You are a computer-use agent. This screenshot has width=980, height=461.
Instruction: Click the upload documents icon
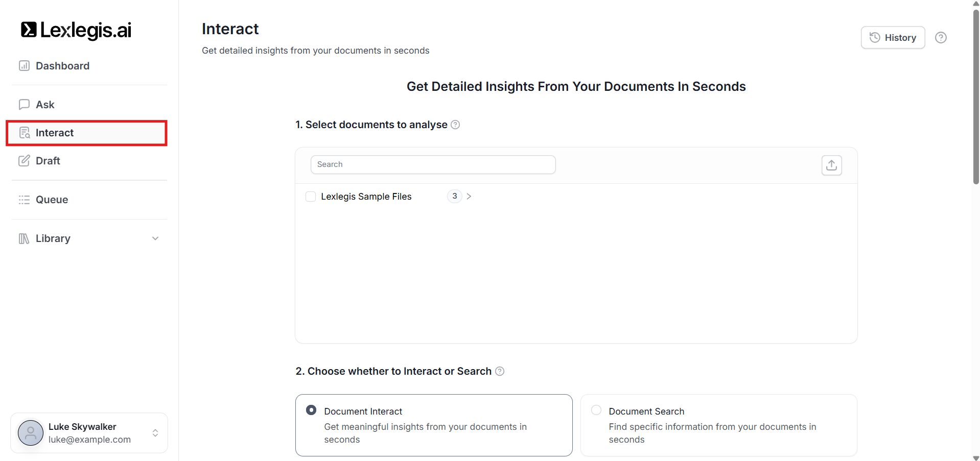[831, 165]
